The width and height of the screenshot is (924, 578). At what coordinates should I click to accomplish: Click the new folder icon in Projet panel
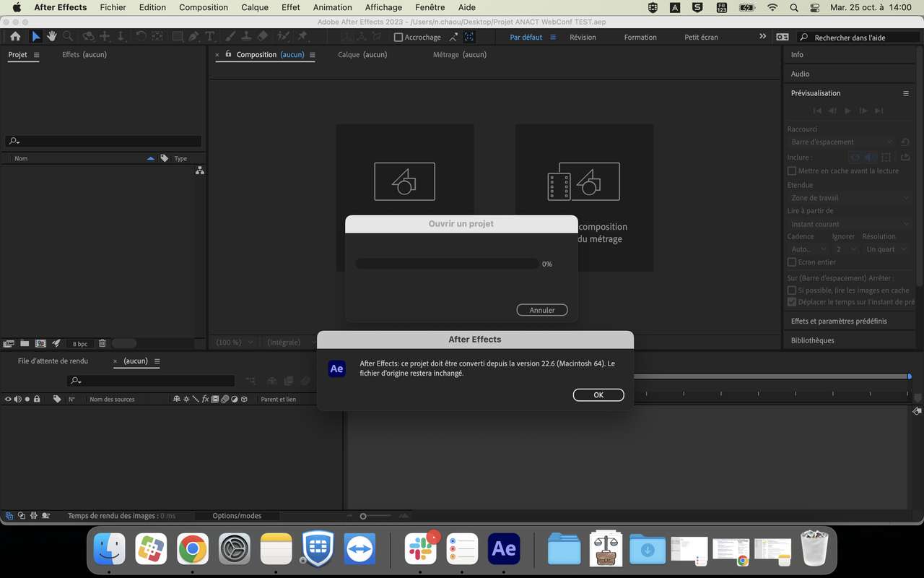coord(25,343)
